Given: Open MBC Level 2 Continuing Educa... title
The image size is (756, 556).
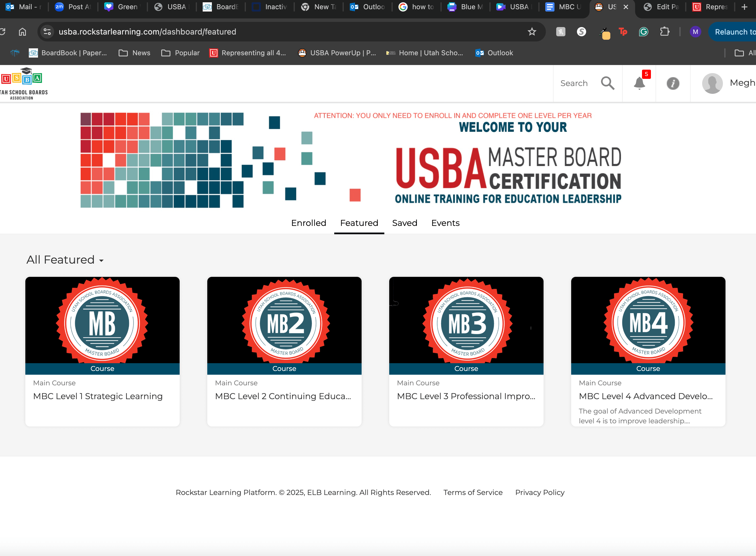Looking at the screenshot, I should (283, 396).
